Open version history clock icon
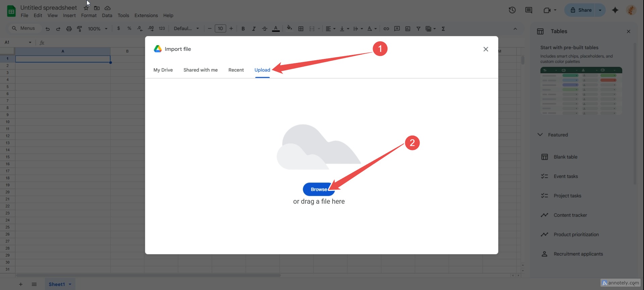This screenshot has width=644, height=290. click(x=512, y=10)
